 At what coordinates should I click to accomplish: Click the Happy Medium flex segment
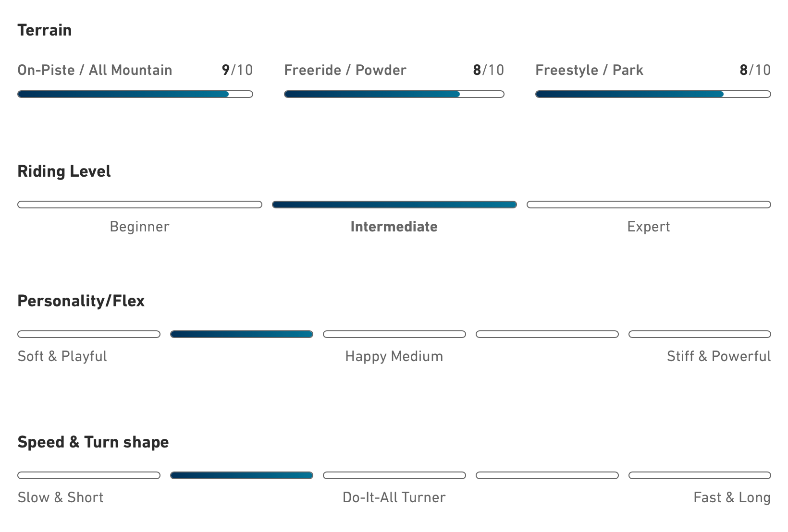coord(394,334)
